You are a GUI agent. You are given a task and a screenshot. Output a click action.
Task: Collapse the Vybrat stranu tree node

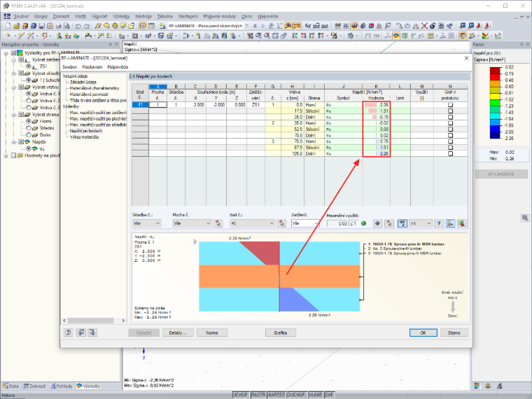[13, 115]
